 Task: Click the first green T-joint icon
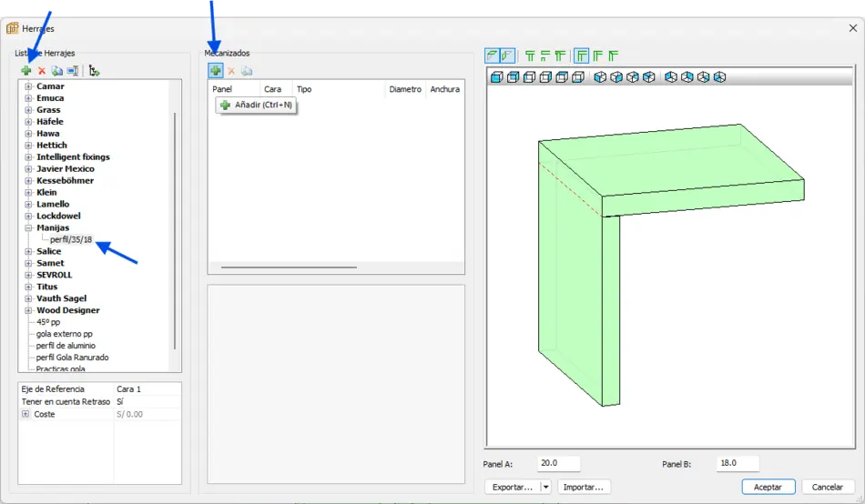530,56
